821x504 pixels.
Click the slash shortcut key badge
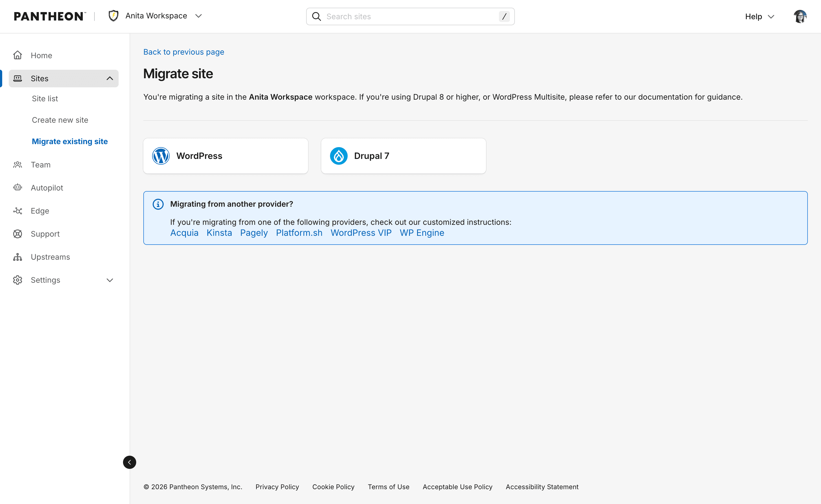click(504, 16)
